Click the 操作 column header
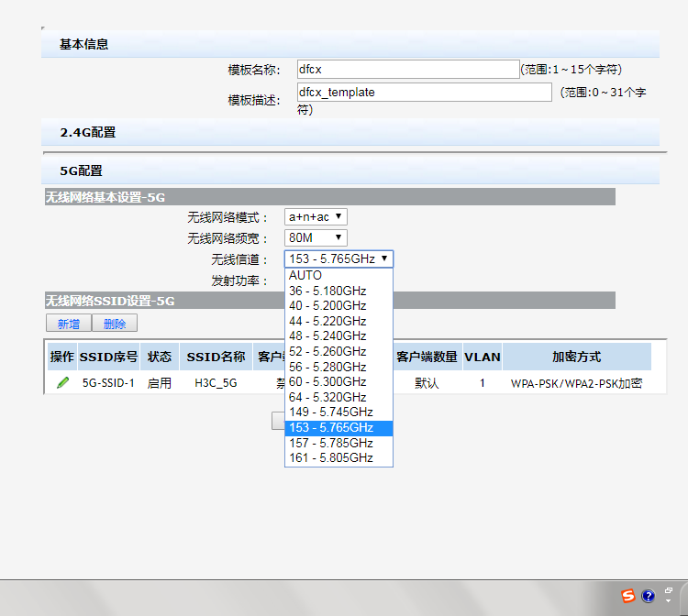688x616 pixels. point(61,357)
